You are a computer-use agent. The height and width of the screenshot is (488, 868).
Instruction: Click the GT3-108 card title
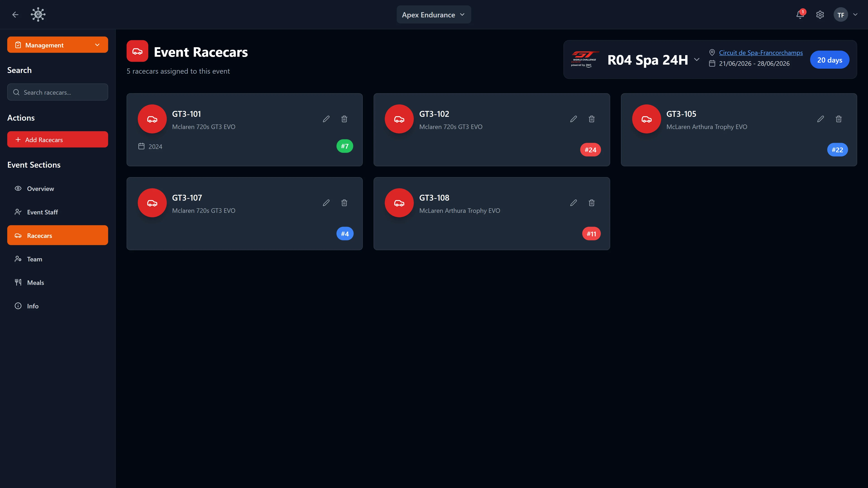click(x=434, y=198)
